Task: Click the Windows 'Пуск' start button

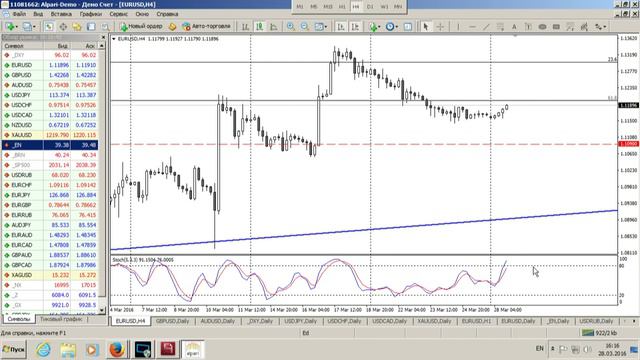Action: tap(13, 350)
